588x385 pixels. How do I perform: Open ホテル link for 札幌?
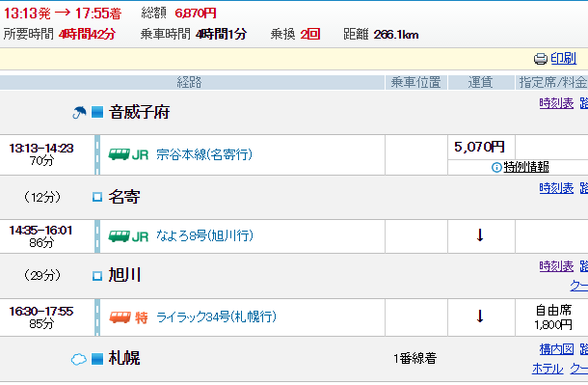[548, 369]
